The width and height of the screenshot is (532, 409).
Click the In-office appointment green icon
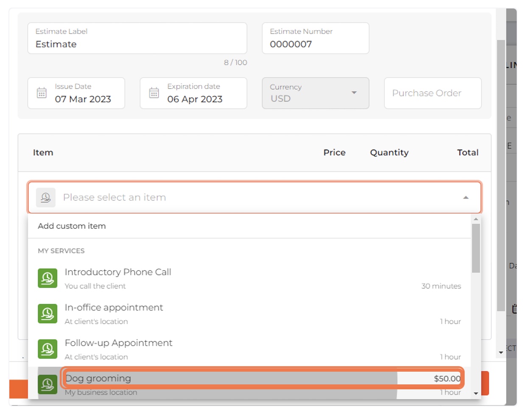(x=48, y=314)
